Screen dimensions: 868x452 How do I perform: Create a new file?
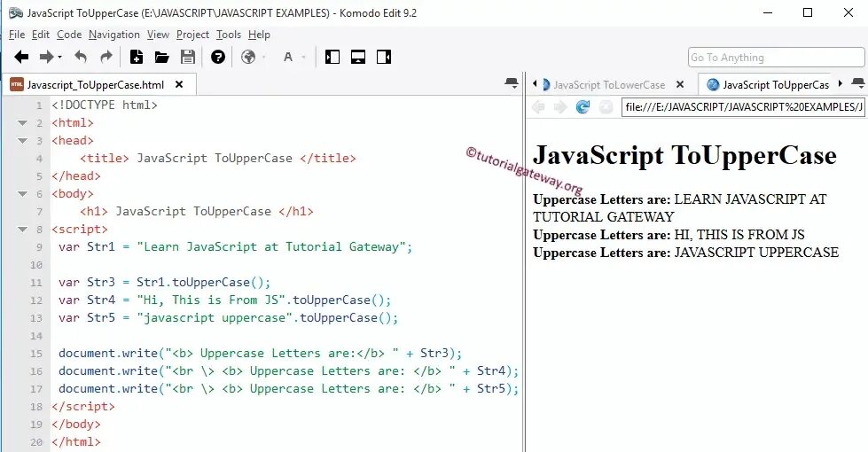pyautogui.click(x=137, y=57)
